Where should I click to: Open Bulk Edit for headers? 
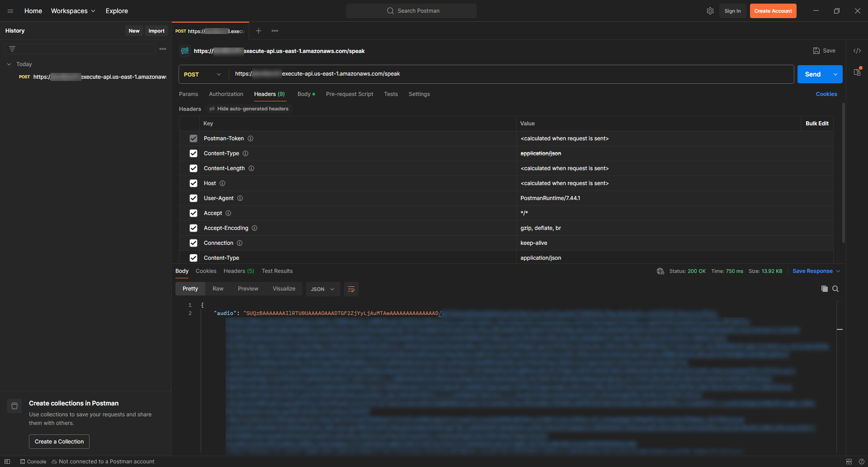point(817,124)
